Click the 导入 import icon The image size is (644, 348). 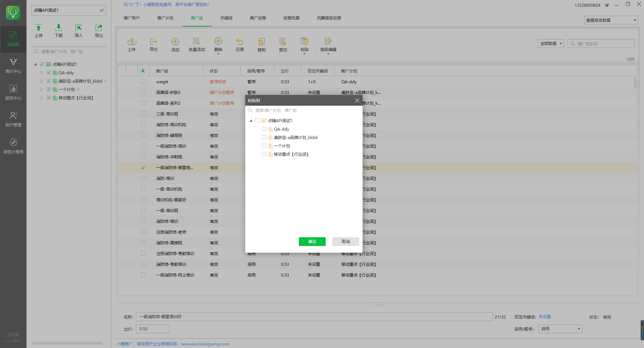coord(78,31)
